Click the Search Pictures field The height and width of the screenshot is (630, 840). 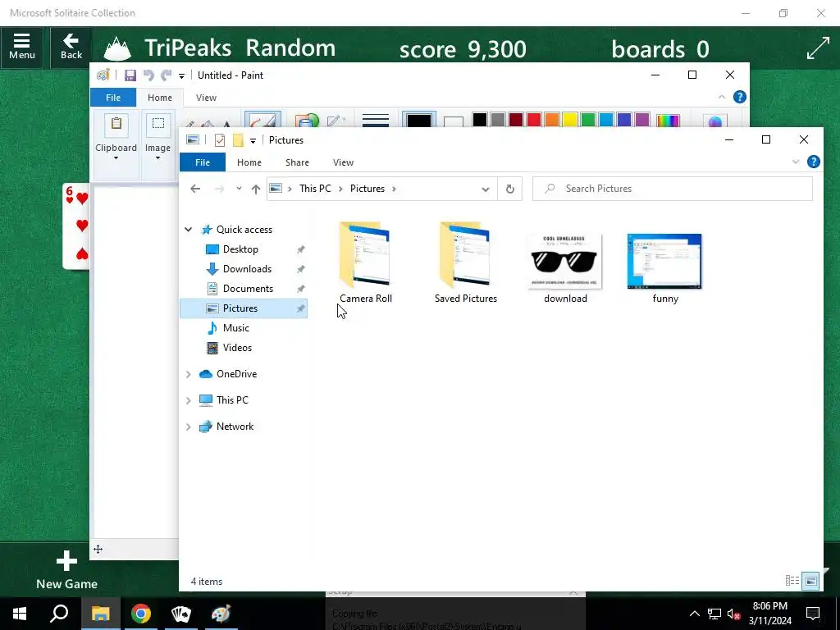coord(673,189)
